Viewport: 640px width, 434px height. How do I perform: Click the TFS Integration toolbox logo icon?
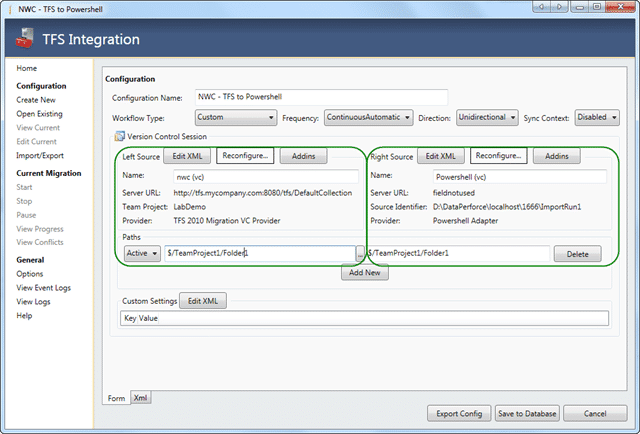click(x=25, y=38)
